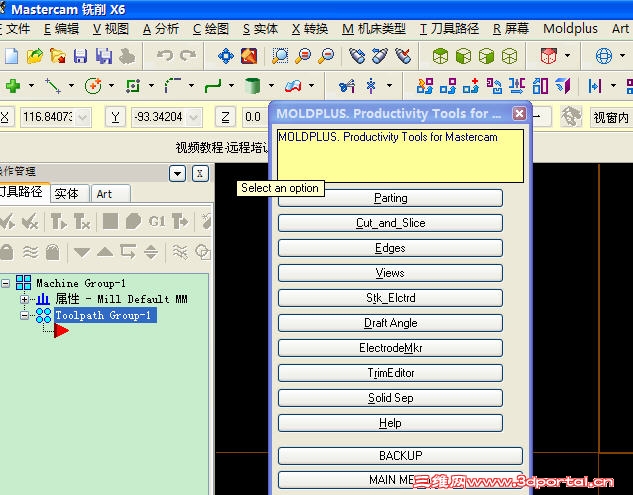
Task: Click the Undo arrow icon
Action: tap(165, 56)
